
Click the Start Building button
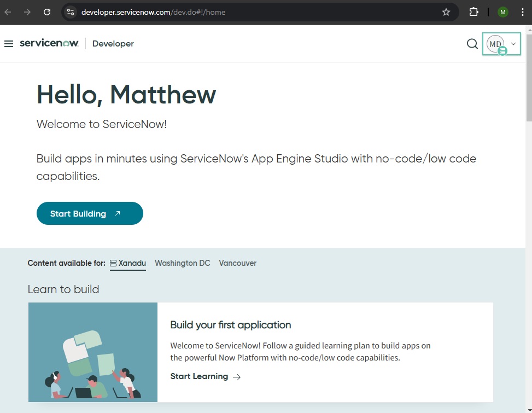click(x=90, y=213)
